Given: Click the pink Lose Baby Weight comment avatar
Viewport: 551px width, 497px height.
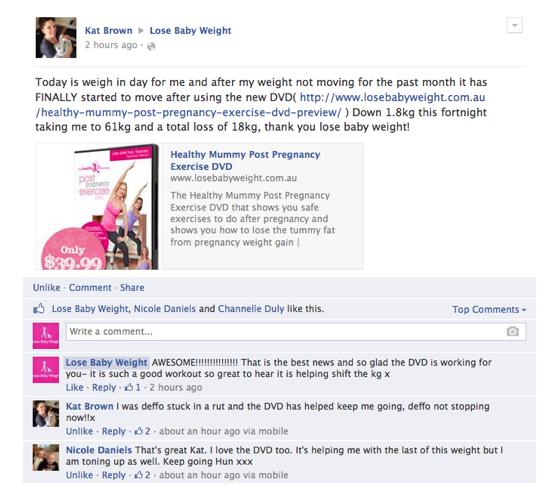Looking at the screenshot, I should [46, 370].
